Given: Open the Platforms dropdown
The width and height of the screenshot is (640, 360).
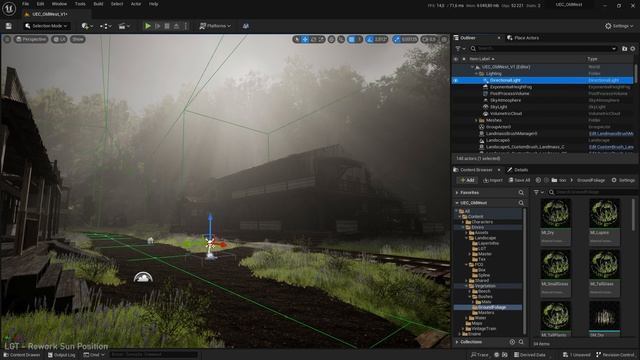Looking at the screenshot, I should [215, 26].
